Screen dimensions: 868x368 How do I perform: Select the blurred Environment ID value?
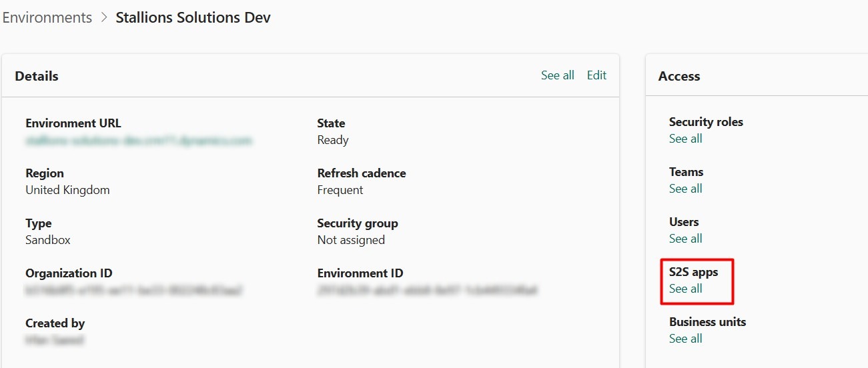[427, 291]
